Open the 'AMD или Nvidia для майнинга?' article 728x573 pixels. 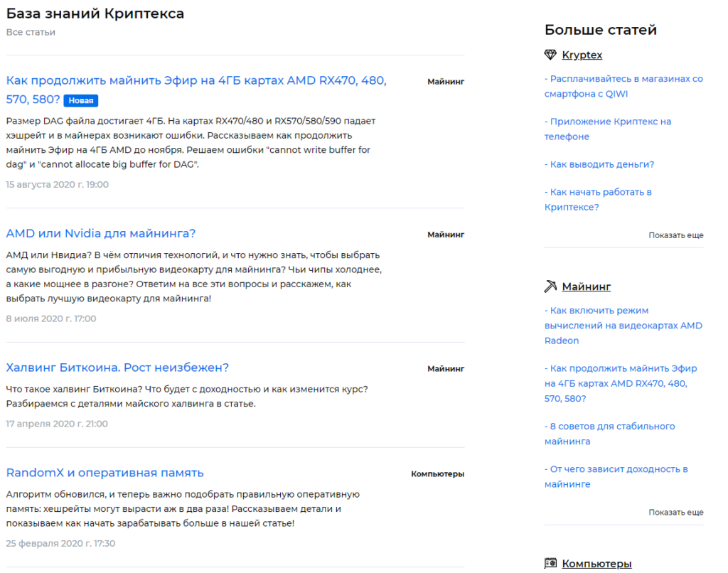[x=100, y=233]
